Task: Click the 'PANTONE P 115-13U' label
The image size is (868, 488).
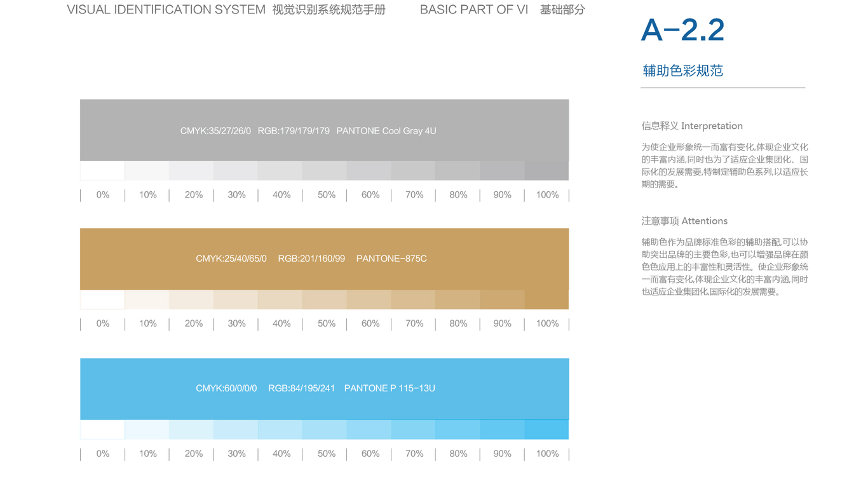Action: pos(390,388)
